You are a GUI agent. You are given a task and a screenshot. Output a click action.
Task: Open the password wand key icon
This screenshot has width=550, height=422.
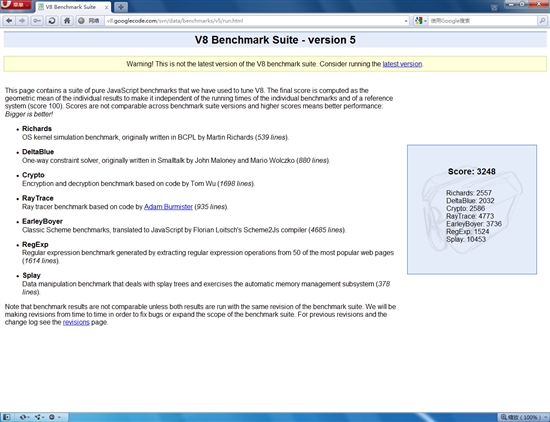(36, 21)
